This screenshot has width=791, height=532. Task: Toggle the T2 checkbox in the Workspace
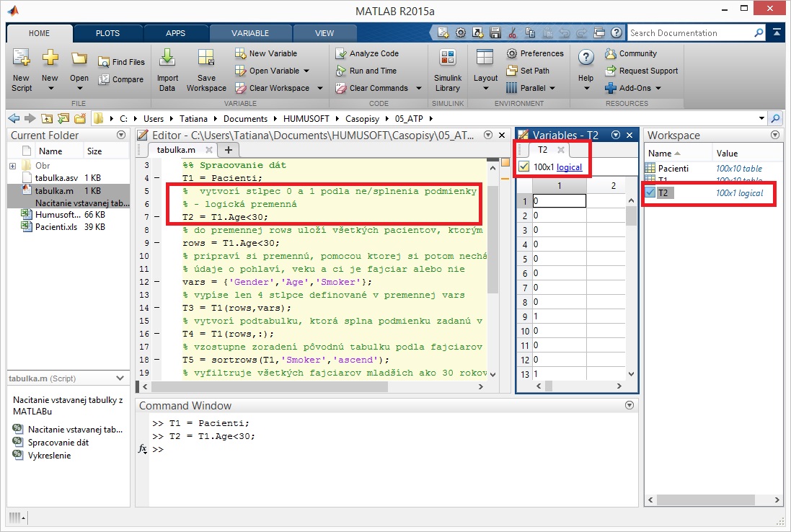tap(650, 192)
